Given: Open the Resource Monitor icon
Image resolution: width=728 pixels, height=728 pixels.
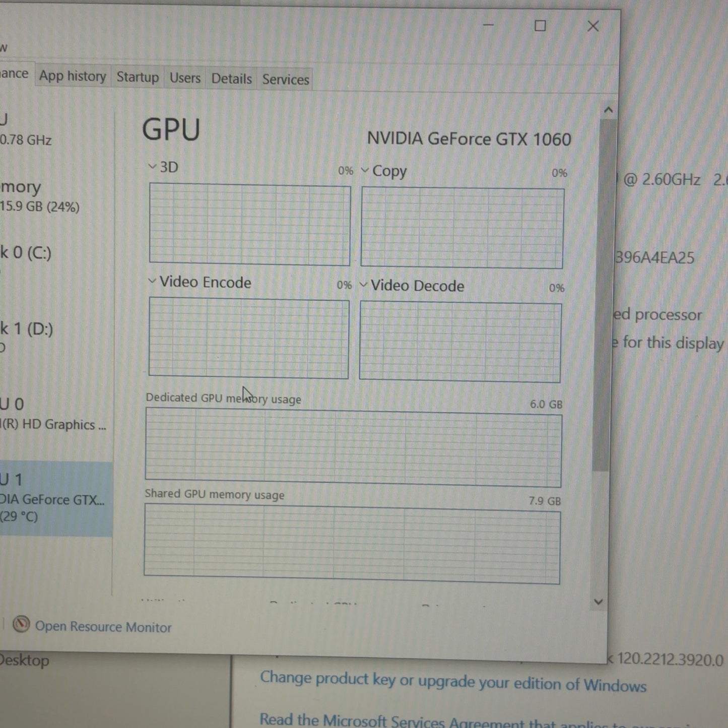Looking at the screenshot, I should pyautogui.click(x=21, y=625).
